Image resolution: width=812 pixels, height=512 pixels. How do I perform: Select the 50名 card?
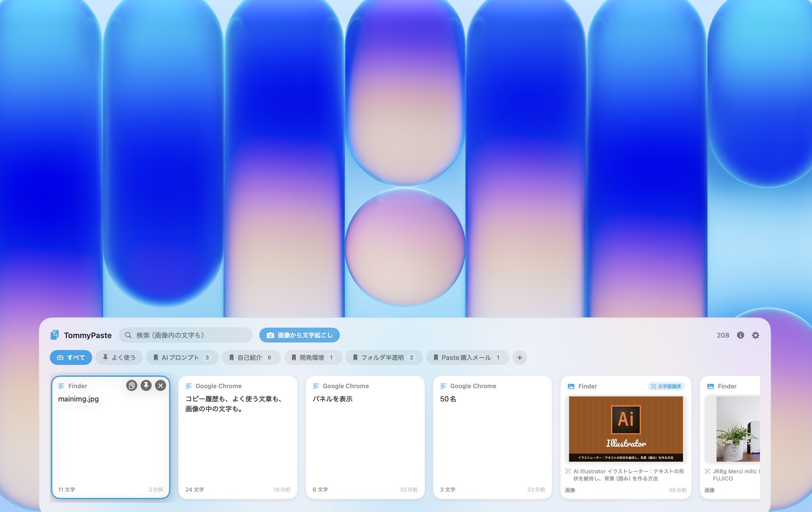492,437
